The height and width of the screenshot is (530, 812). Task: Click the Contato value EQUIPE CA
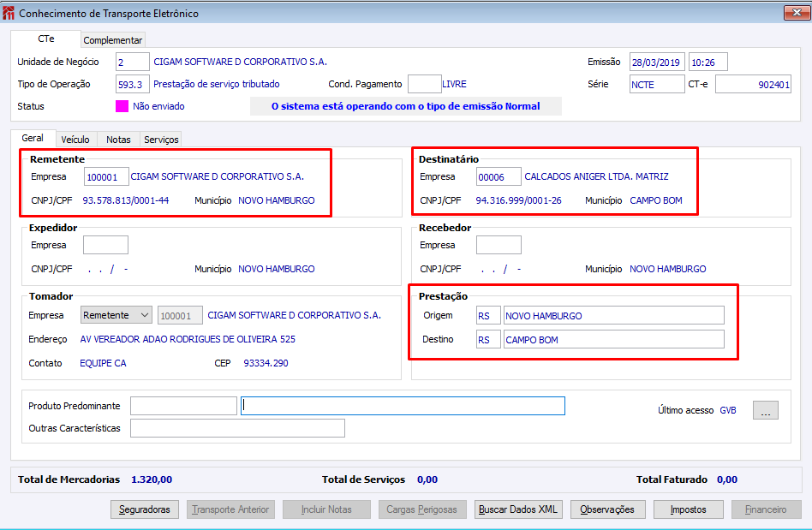point(103,363)
